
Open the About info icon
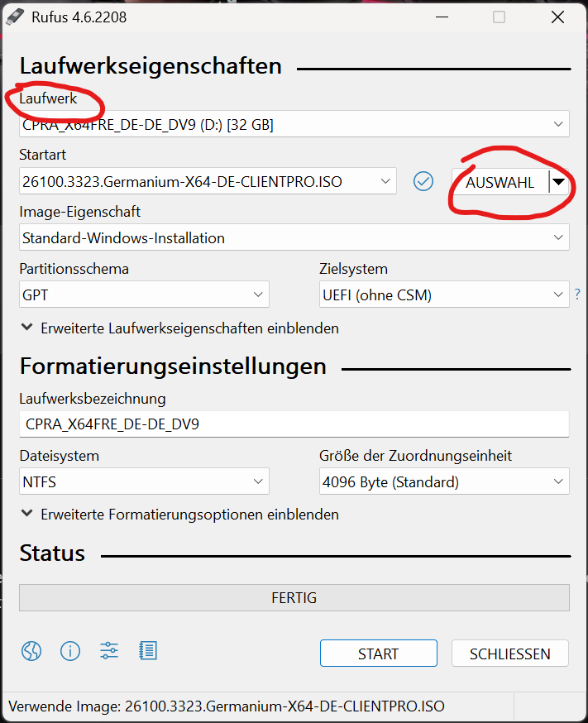[x=70, y=651]
